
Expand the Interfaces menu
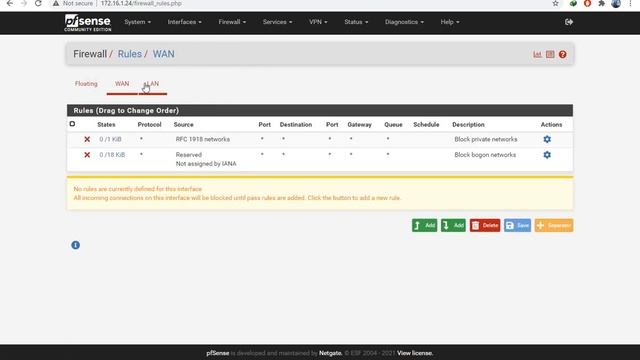point(184,22)
